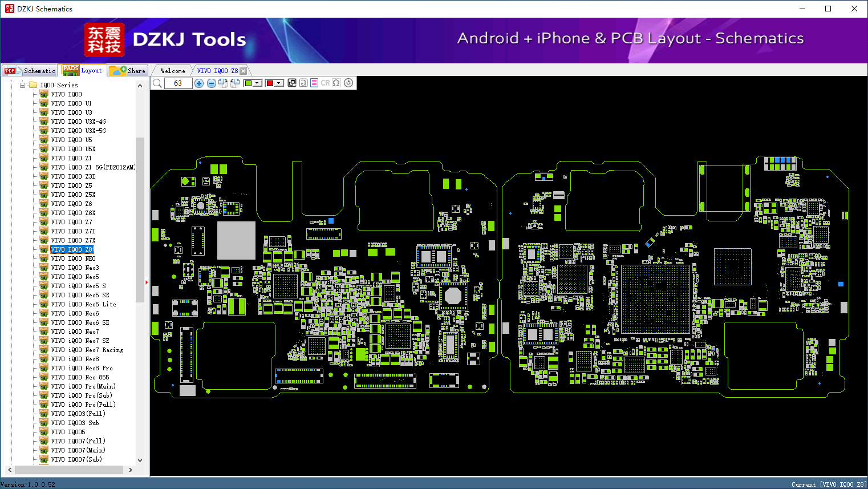Select VIVO IQOO U5X entry
The width and height of the screenshot is (868, 489).
pos(74,149)
